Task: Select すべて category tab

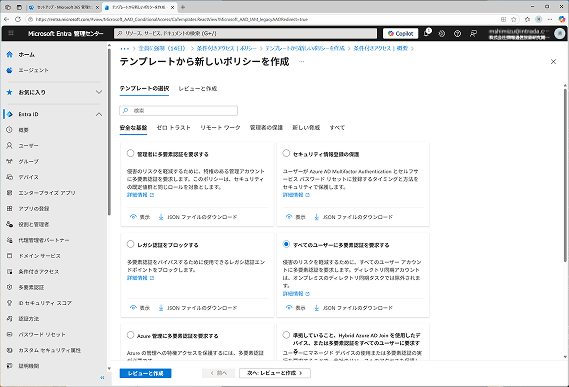Action: (x=337, y=128)
